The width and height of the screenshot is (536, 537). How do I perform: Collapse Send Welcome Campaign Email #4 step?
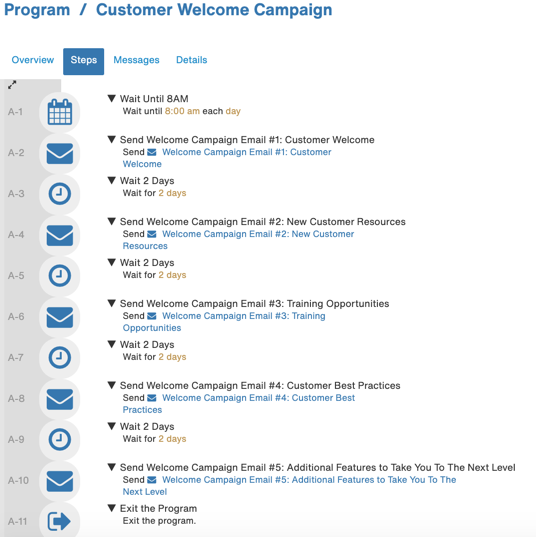(111, 385)
